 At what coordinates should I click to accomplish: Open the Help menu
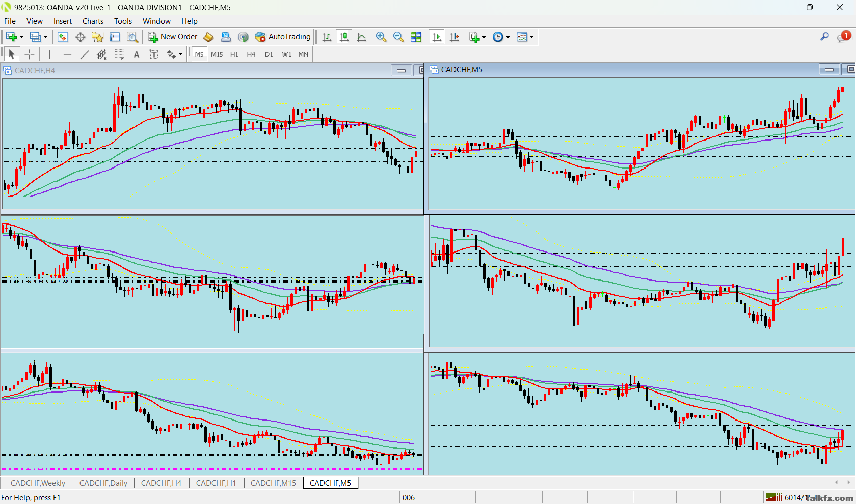tap(190, 21)
